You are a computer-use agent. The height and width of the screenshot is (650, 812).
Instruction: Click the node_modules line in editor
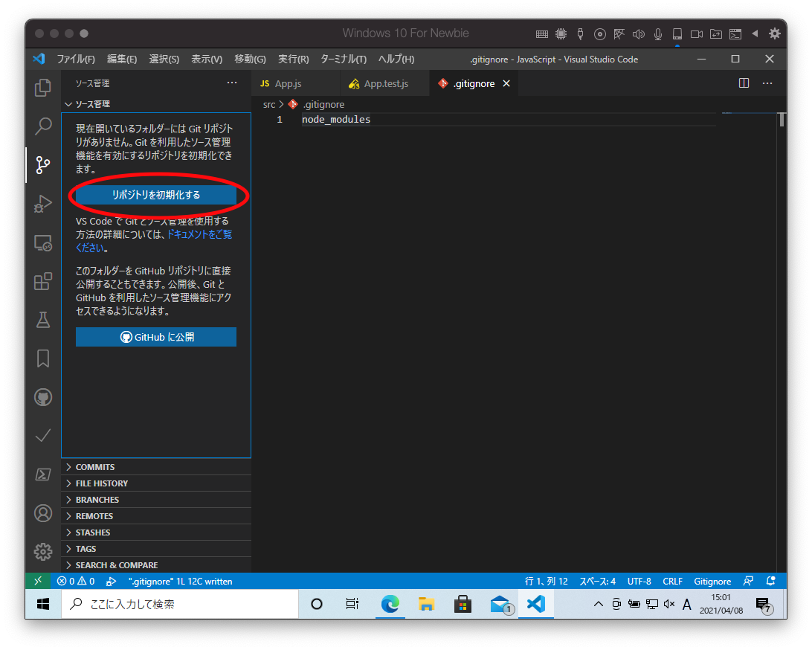[336, 120]
